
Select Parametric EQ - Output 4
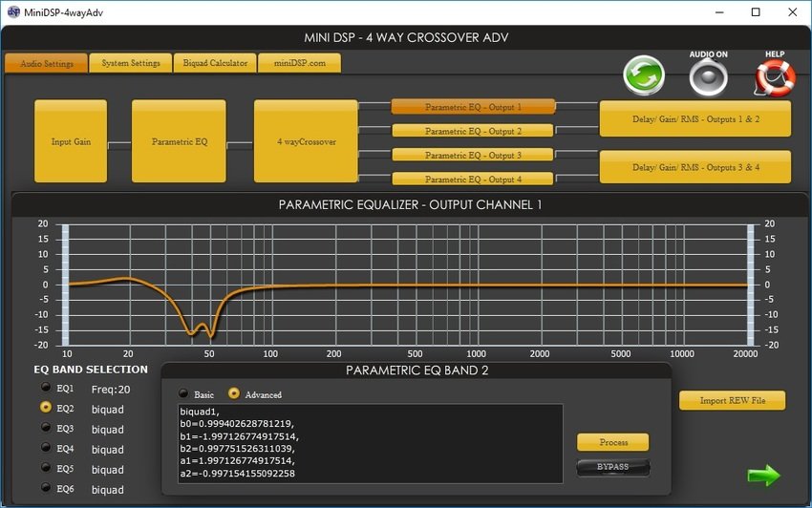[x=473, y=180]
